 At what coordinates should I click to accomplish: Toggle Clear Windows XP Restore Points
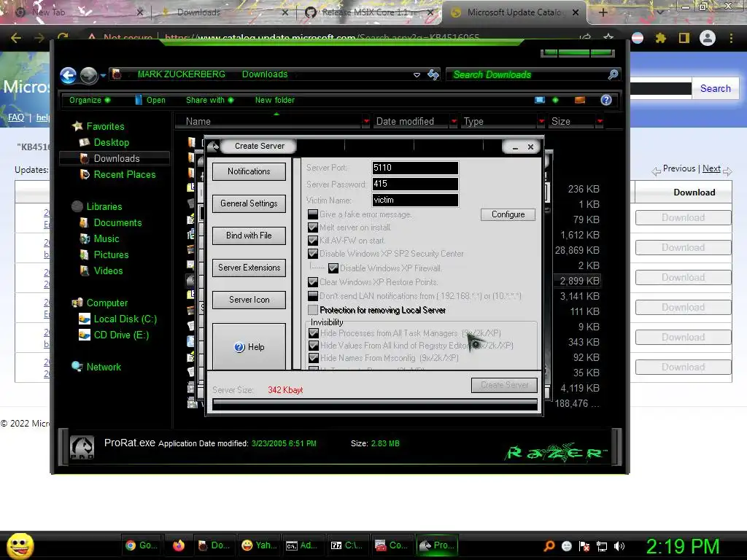point(313,282)
